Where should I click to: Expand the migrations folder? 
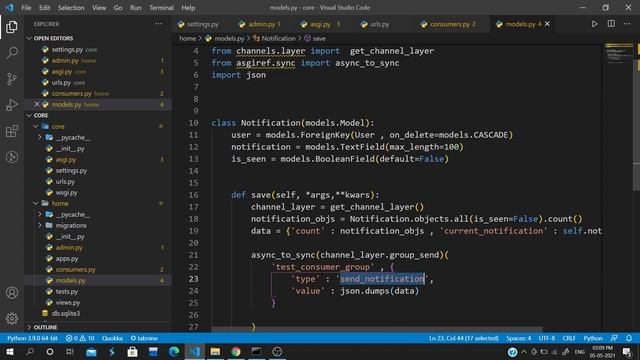click(40, 225)
